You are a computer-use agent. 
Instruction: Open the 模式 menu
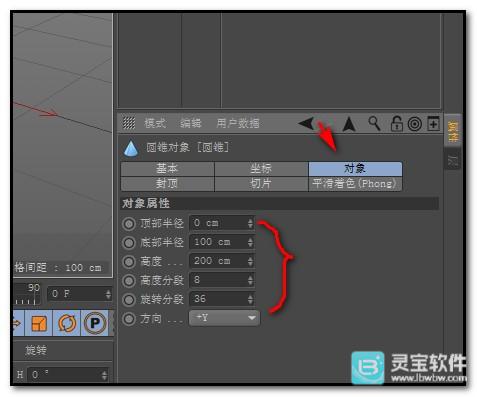155,123
